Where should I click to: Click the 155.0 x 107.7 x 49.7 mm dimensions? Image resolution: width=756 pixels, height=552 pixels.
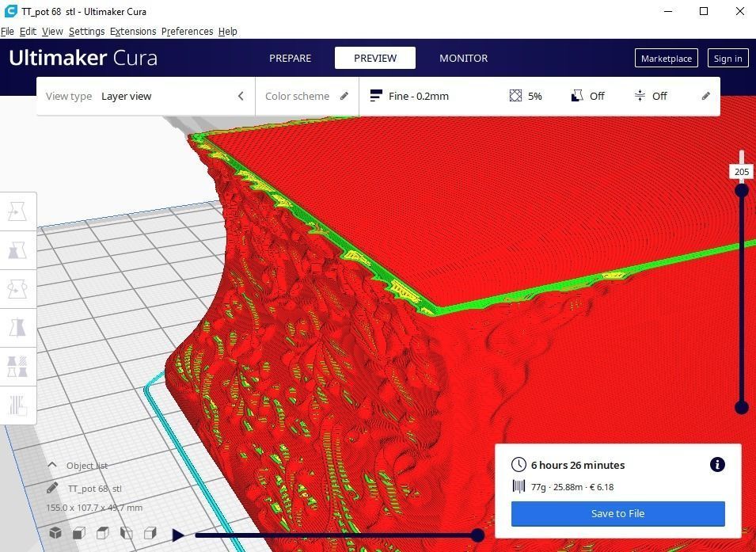(94, 508)
